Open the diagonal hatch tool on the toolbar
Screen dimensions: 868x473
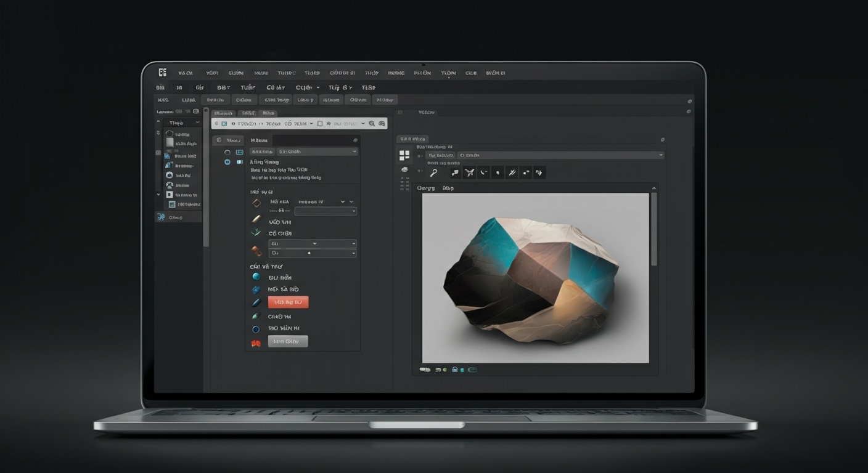pos(512,172)
